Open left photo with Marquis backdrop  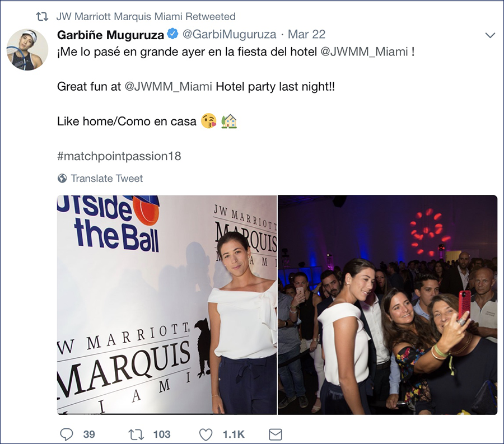tap(167, 305)
